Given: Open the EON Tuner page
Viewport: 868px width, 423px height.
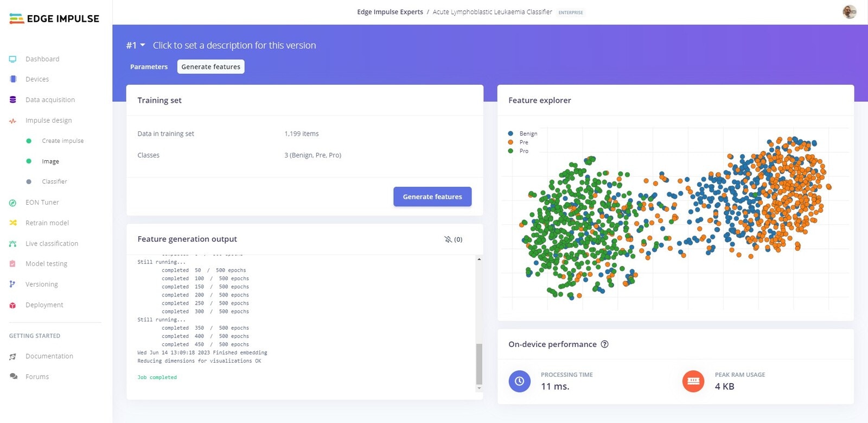Looking at the screenshot, I should pyautogui.click(x=42, y=203).
